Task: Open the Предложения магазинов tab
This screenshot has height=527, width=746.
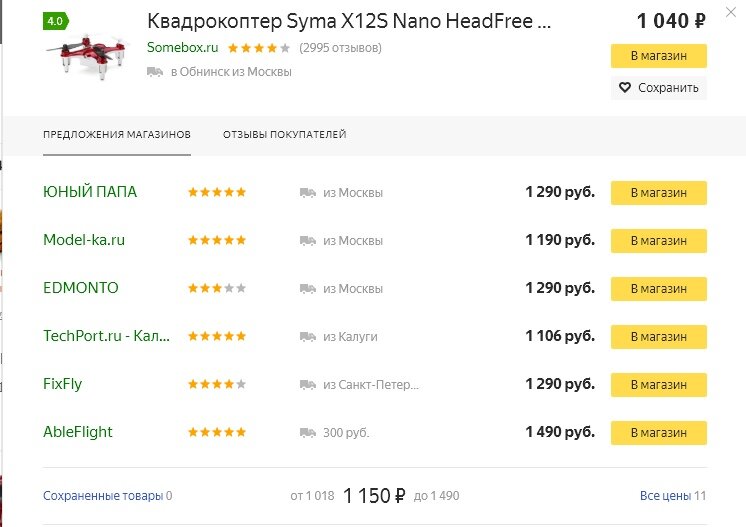Action: pos(117,135)
